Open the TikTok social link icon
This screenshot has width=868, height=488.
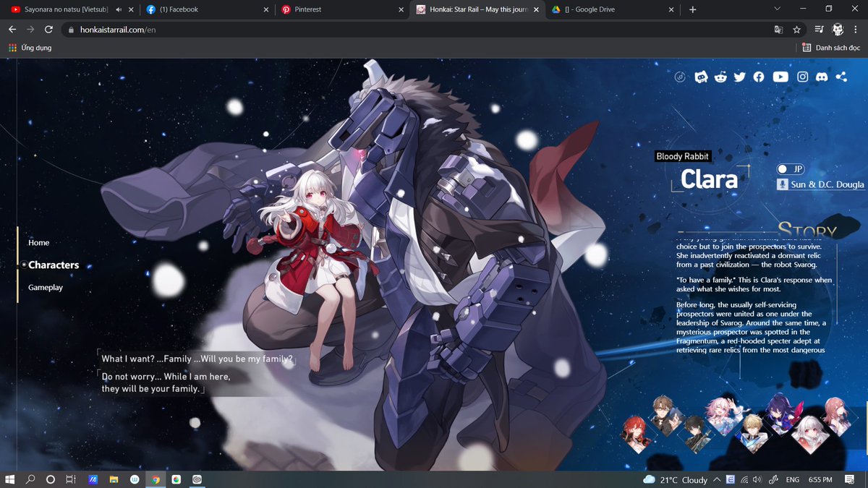pos(680,77)
